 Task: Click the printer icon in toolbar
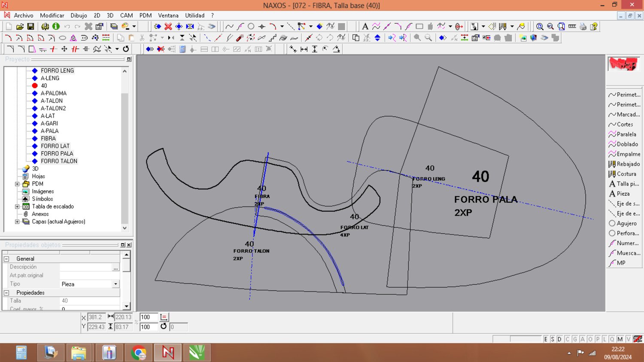tap(583, 27)
